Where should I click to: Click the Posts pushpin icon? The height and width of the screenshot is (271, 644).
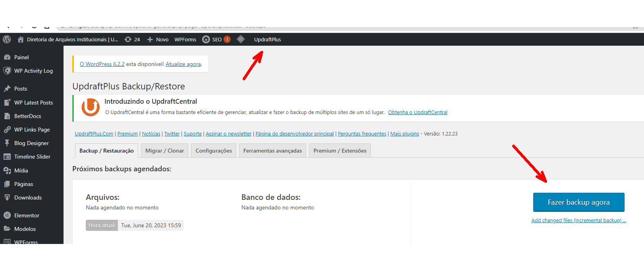pos(7,89)
